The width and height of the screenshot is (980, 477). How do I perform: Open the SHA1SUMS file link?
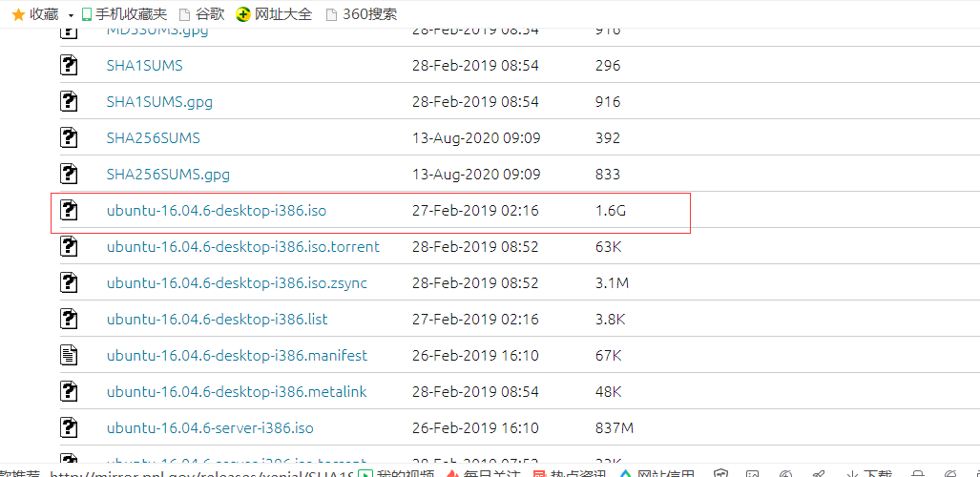coord(144,65)
